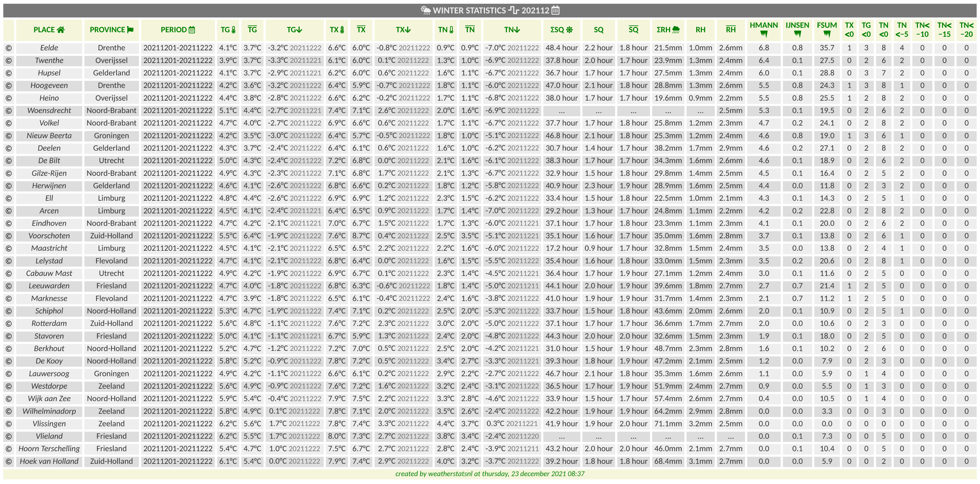Click the created by weatherstatsnl footer text

[x=490, y=474]
